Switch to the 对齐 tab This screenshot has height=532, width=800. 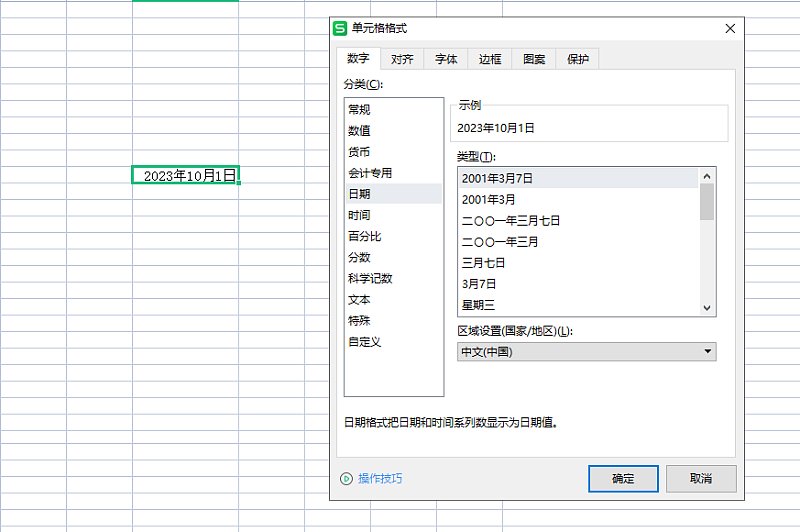click(402, 60)
